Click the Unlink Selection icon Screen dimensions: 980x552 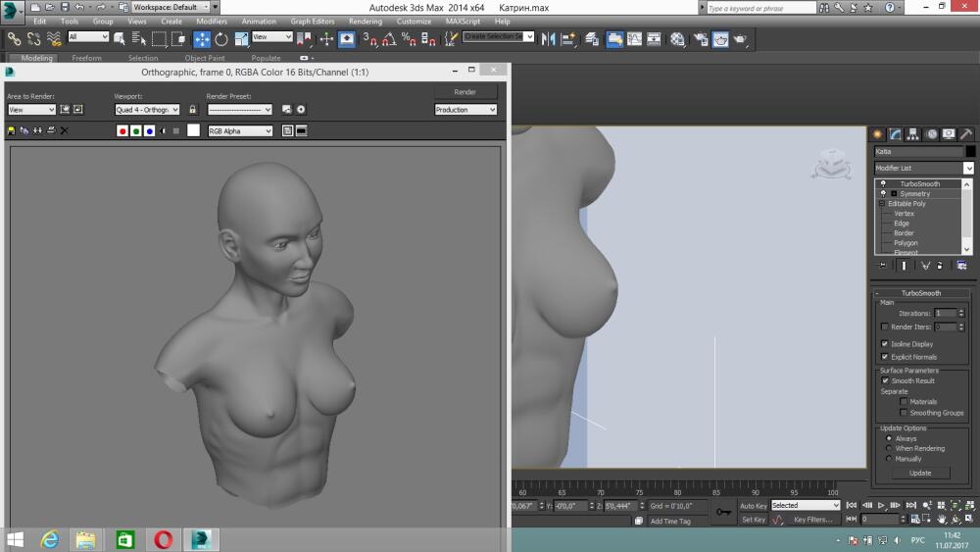33,39
